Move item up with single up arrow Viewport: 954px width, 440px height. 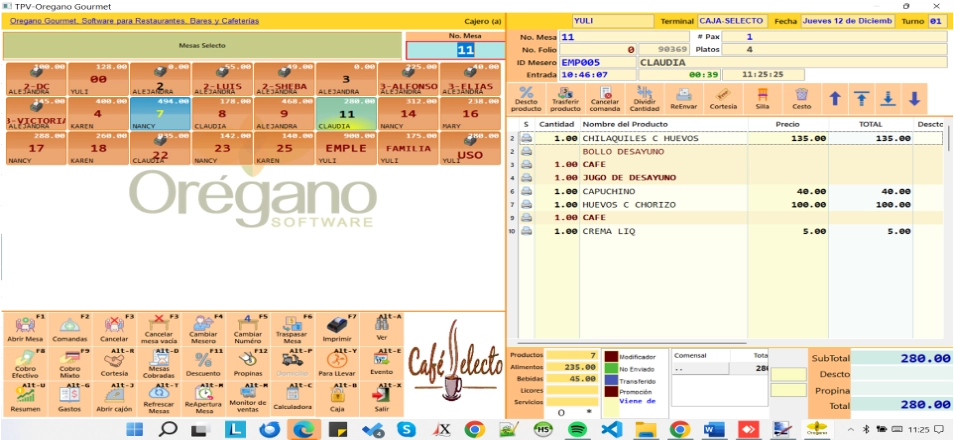[835, 99]
